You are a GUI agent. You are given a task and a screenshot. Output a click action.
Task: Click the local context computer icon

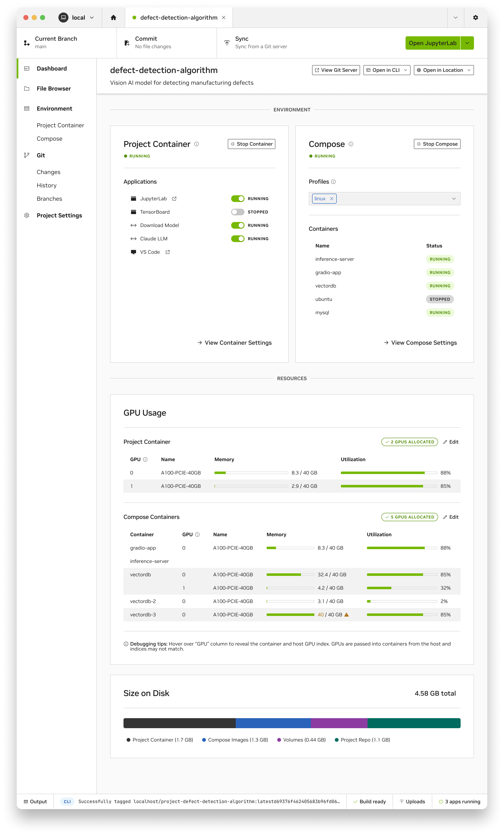point(63,18)
